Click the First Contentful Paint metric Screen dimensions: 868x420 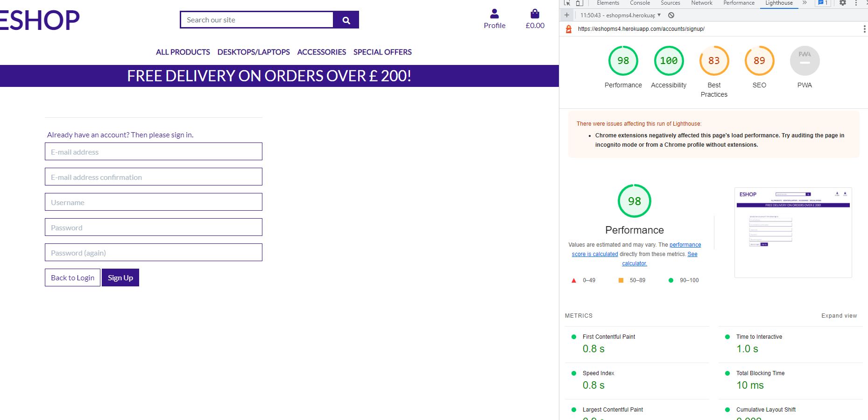(637, 344)
